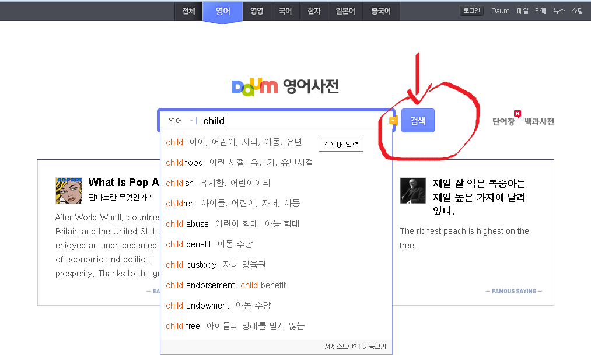Choose the child free suggestion
This screenshot has width=591, height=364.
[x=277, y=325]
